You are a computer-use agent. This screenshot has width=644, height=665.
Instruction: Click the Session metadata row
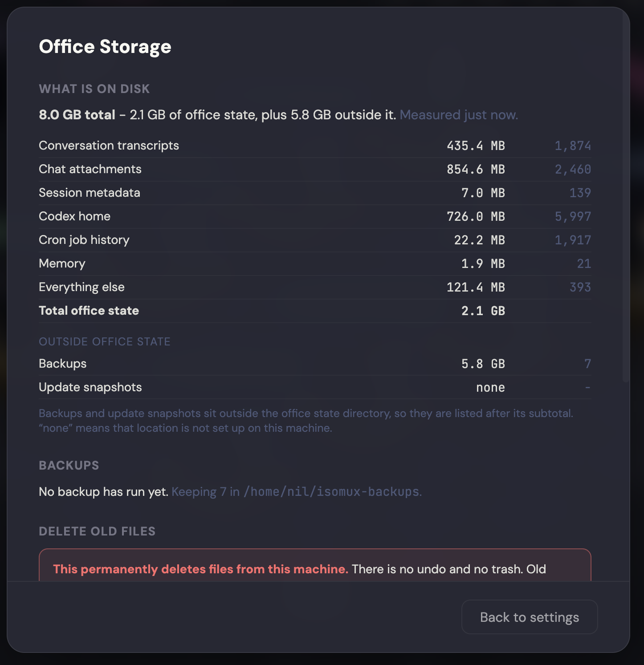coord(315,193)
